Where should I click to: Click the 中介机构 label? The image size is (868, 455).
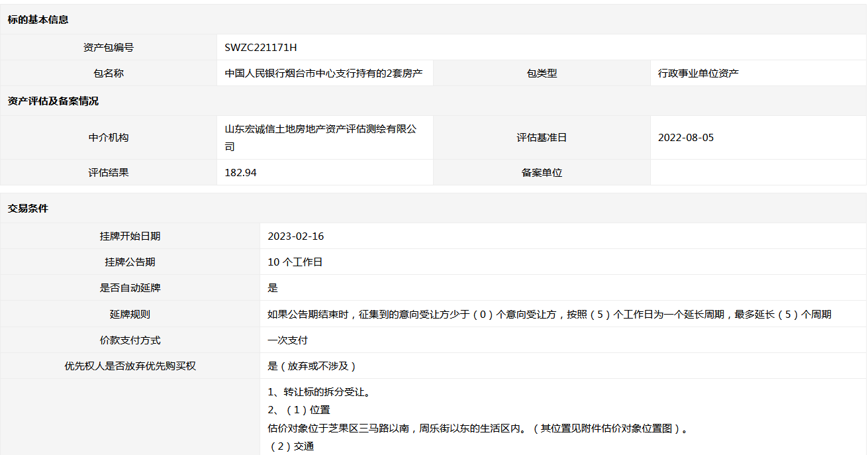point(109,138)
